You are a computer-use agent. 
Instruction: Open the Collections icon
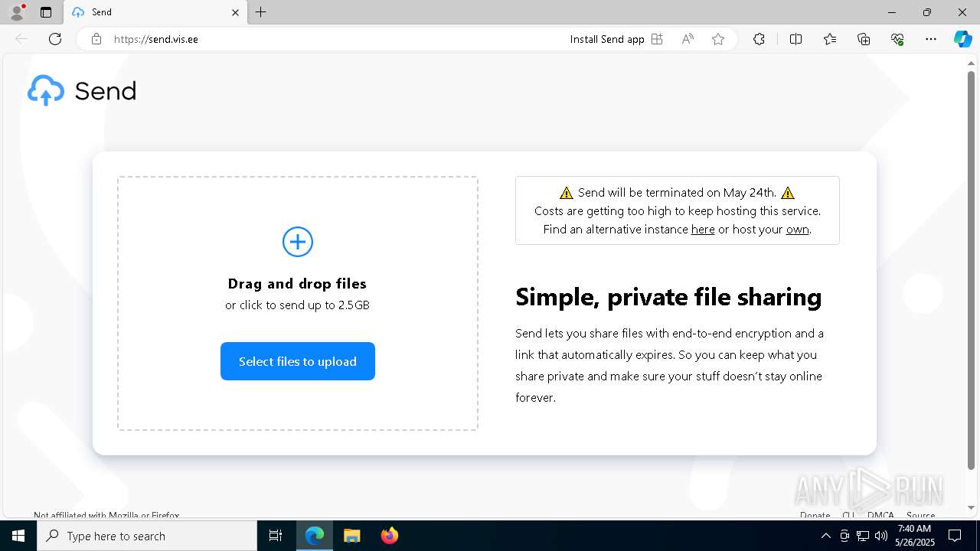864,39
